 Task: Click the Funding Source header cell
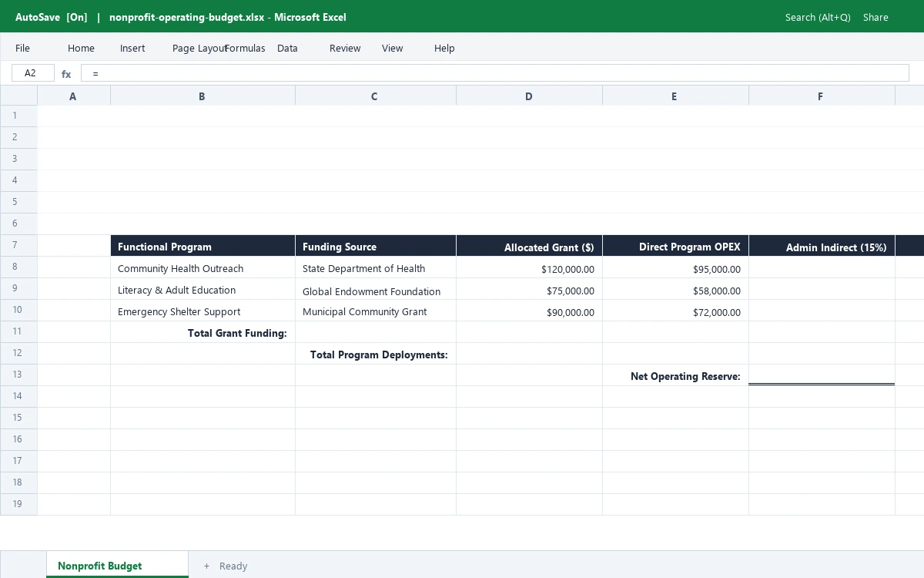(x=375, y=246)
